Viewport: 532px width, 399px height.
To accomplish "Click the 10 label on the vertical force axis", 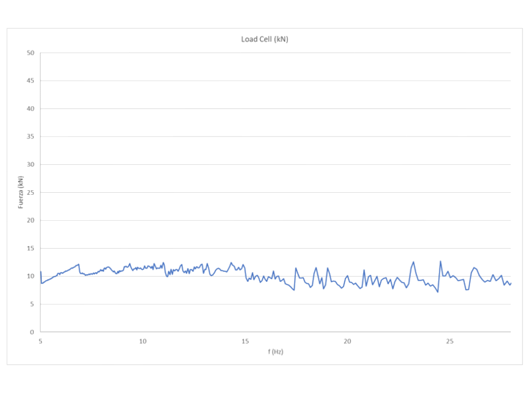I will (30, 276).
